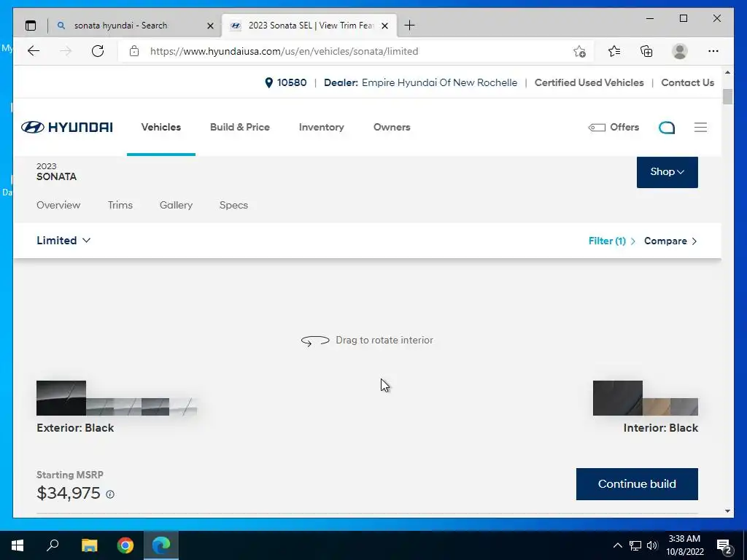Open the Compare trims link
Viewport: 747px width, 560px height.
click(670, 241)
